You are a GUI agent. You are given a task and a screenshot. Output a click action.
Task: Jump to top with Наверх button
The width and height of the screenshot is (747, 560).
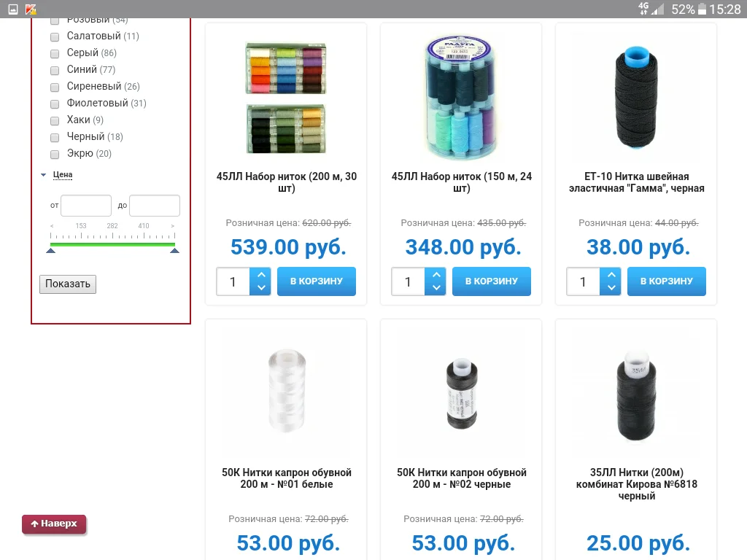(54, 524)
